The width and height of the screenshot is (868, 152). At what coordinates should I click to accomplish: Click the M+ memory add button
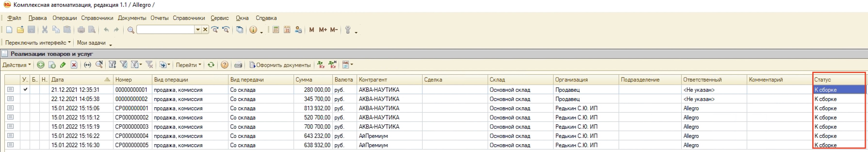pos(323,30)
